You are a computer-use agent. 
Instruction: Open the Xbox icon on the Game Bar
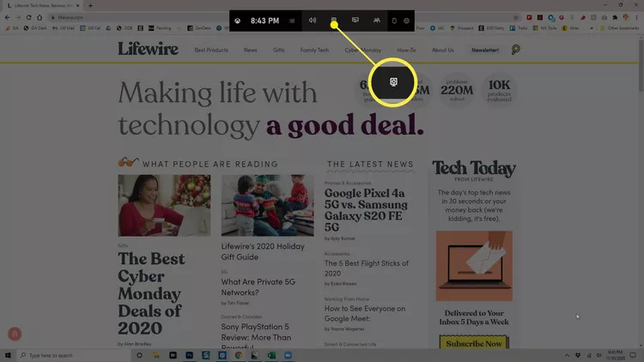(x=237, y=21)
